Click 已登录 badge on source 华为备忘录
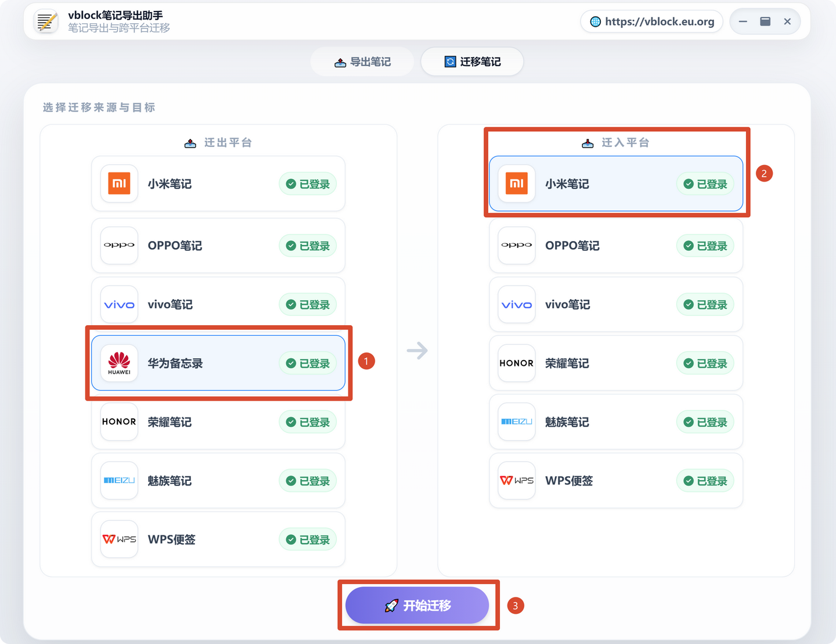 pyautogui.click(x=308, y=364)
